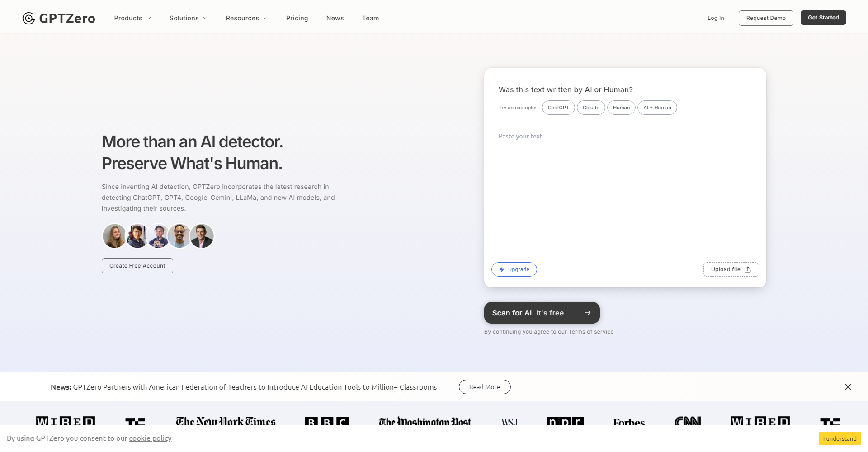868x452 pixels.
Task: Expand the Resources menu
Action: [246, 18]
